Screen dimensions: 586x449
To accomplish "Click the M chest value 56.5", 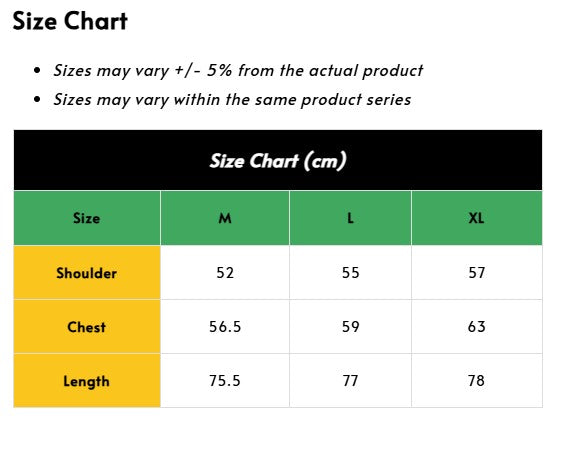I will click(225, 327).
